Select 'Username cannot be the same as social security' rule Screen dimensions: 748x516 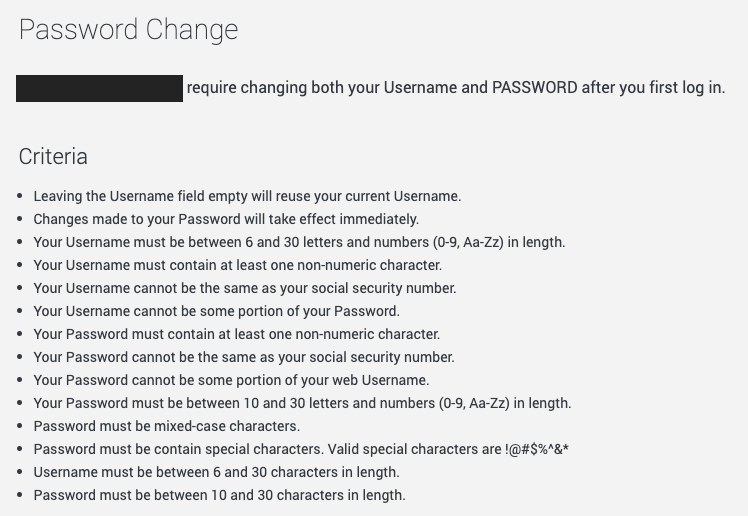pyautogui.click(x=244, y=288)
